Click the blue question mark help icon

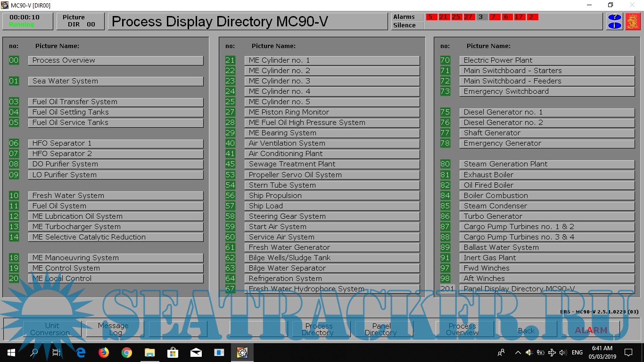point(614,17)
